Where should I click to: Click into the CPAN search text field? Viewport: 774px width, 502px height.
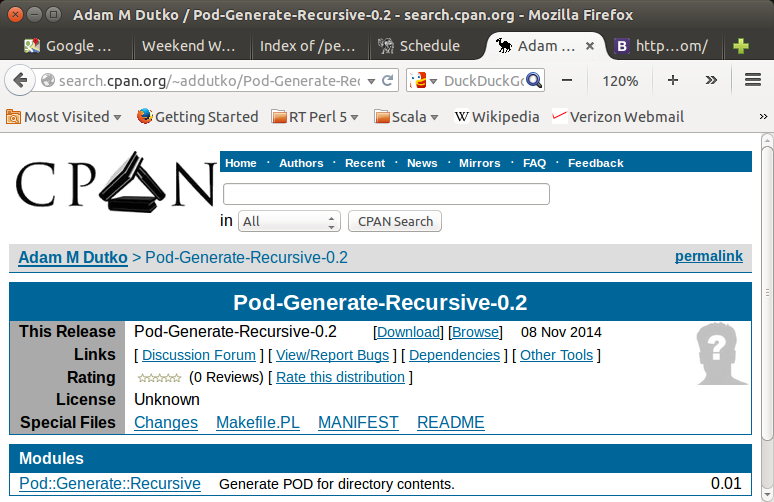[386, 194]
